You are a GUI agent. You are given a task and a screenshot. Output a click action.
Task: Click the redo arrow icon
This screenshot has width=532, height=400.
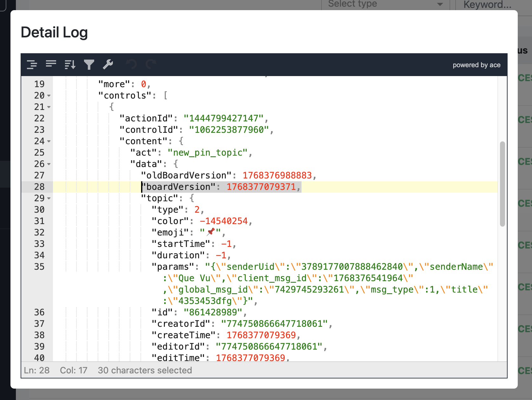coord(151,65)
